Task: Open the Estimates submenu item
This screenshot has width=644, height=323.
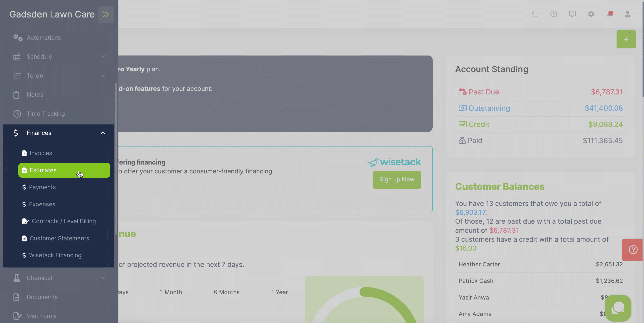Action: coord(64,170)
